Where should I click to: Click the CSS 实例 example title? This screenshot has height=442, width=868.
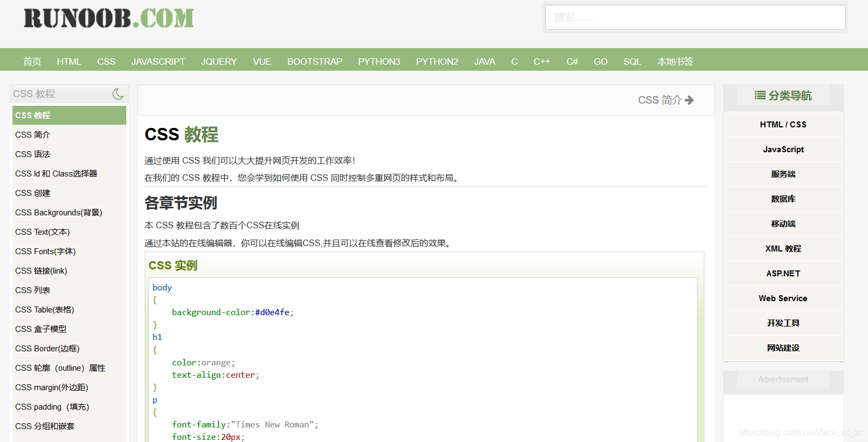pyautogui.click(x=173, y=266)
